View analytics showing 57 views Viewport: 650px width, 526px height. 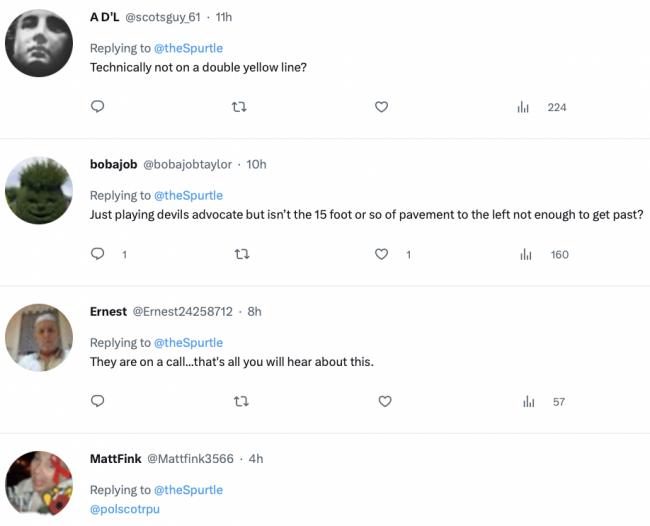pos(544,402)
